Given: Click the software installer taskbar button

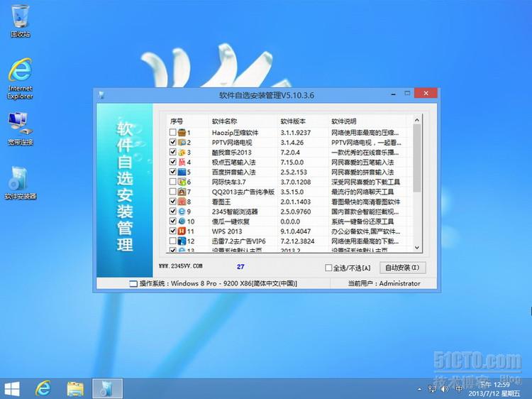Looking at the screenshot, I should [107, 389].
